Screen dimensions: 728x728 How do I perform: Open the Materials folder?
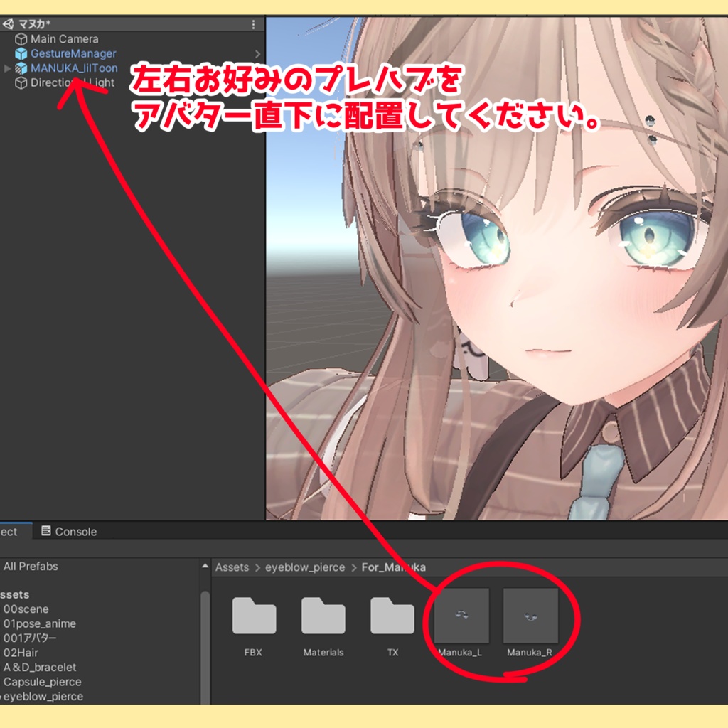323,616
